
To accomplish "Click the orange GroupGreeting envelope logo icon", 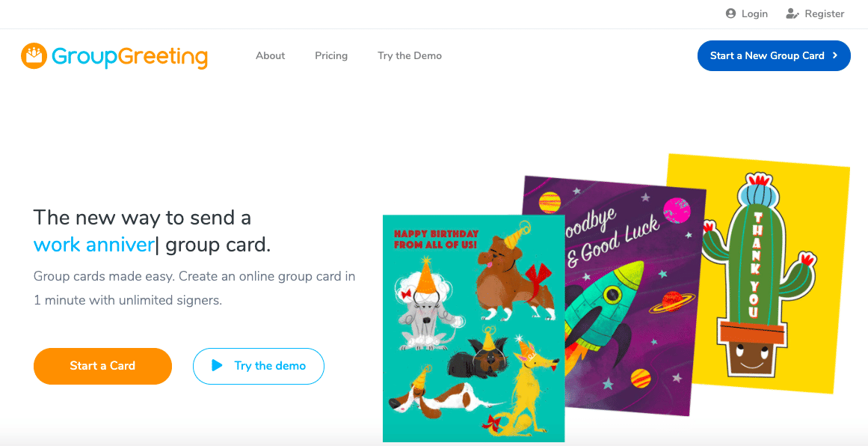I will coord(34,55).
